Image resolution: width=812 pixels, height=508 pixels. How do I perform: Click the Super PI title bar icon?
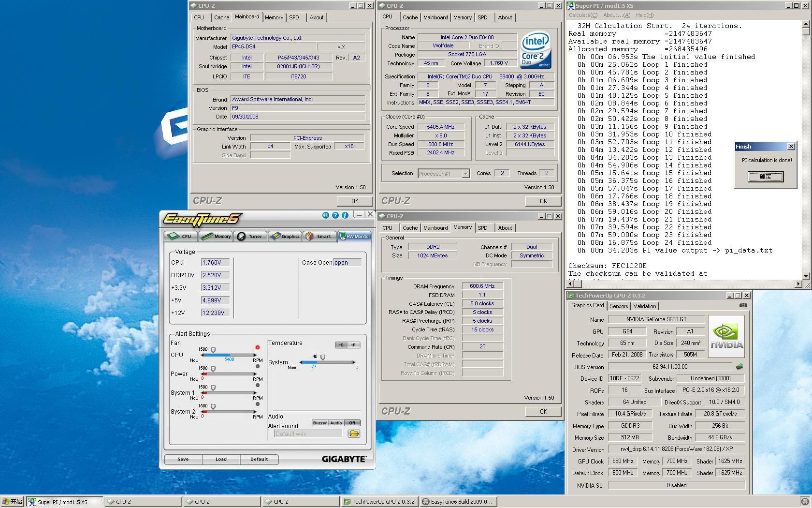coord(571,5)
